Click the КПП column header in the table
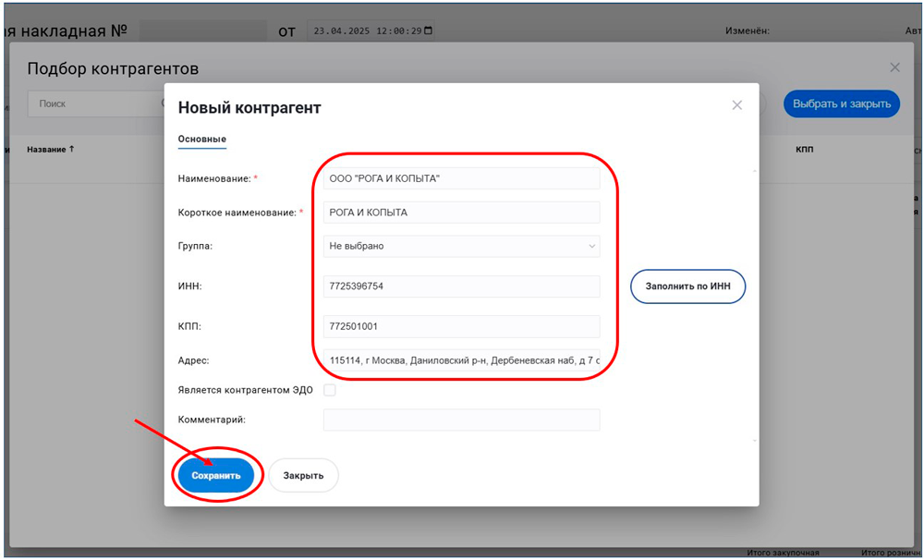 click(x=804, y=150)
